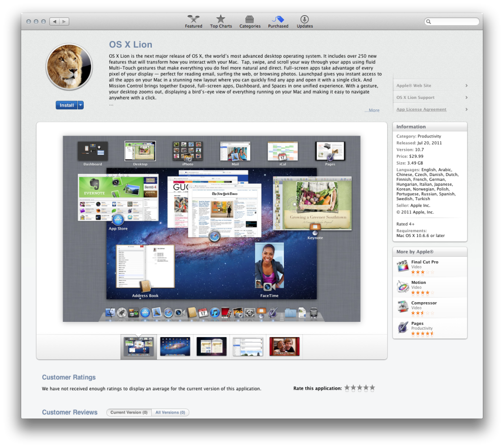Open Compressor from More by Apple
The height and width of the screenshot is (448, 504).
point(430,308)
